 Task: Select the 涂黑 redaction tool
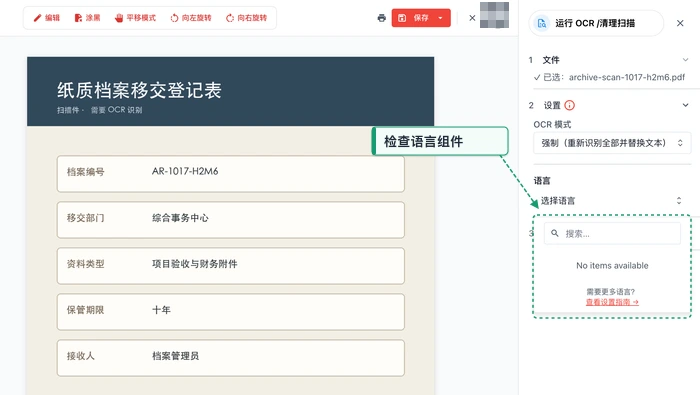pos(87,18)
